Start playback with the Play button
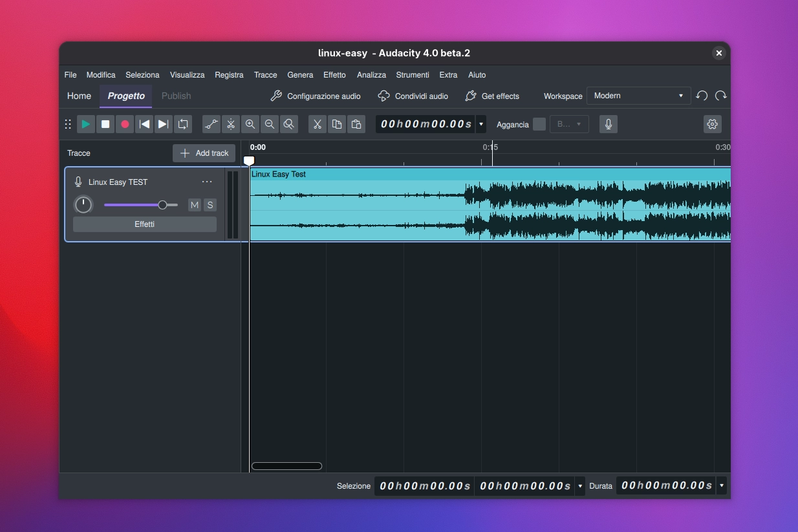The height and width of the screenshot is (532, 798). pyautogui.click(x=86, y=124)
